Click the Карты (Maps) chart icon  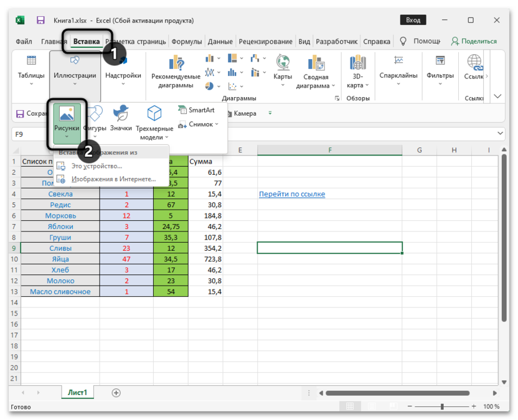(x=283, y=68)
